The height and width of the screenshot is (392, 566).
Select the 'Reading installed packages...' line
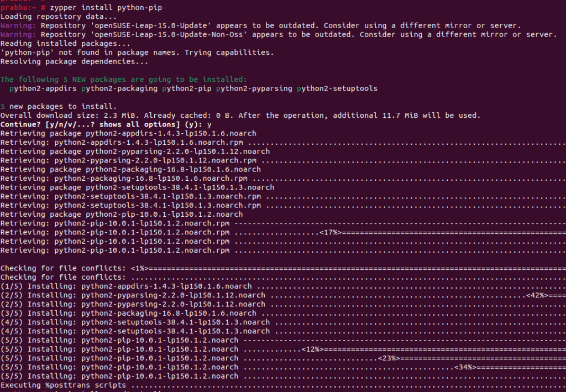pos(65,44)
